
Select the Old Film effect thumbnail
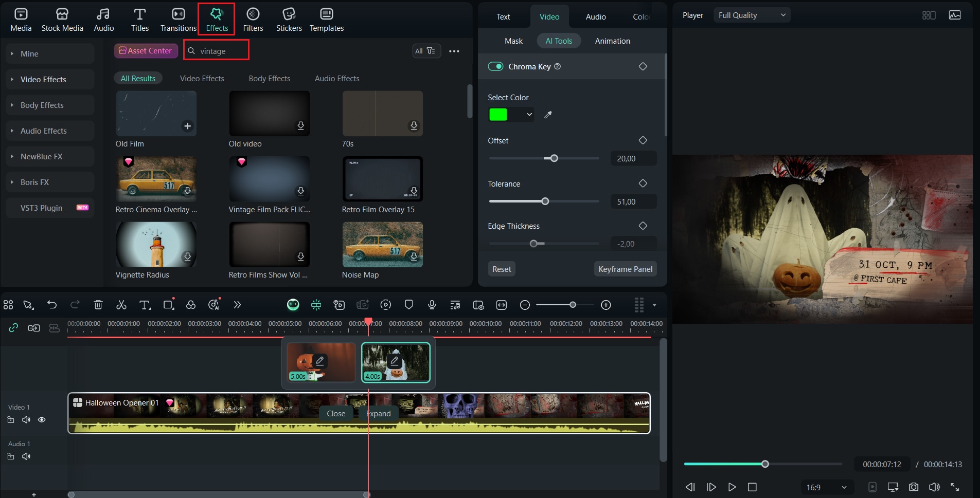pos(156,113)
